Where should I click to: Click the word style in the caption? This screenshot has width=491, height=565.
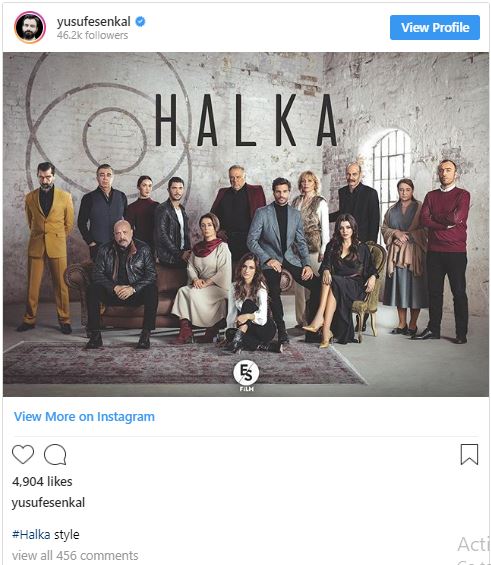click(x=67, y=534)
